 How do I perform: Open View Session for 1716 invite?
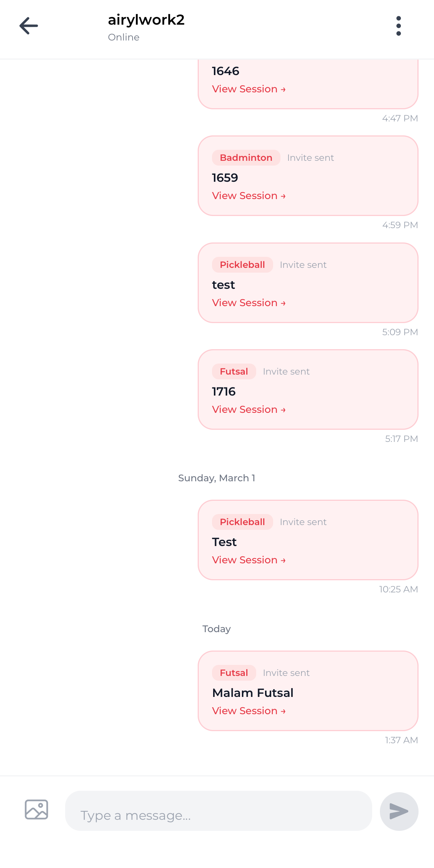[x=248, y=410]
